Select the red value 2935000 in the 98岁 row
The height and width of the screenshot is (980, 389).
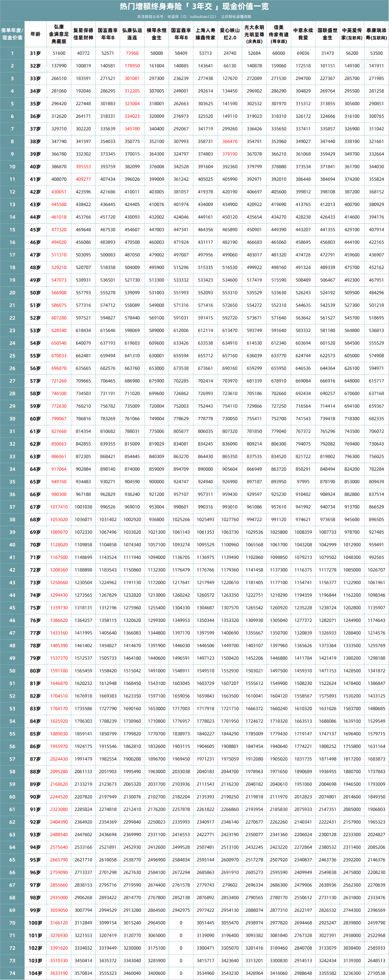click(x=59, y=898)
